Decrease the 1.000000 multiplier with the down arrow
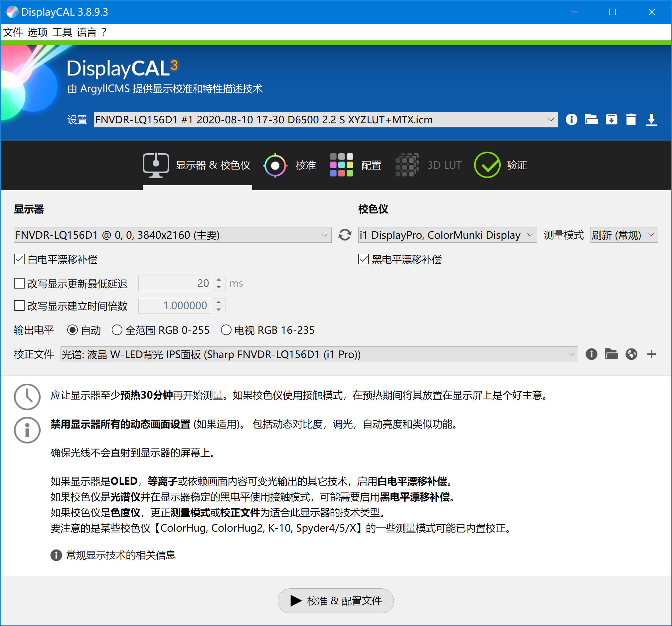Image resolution: width=672 pixels, height=626 pixels. [219, 309]
